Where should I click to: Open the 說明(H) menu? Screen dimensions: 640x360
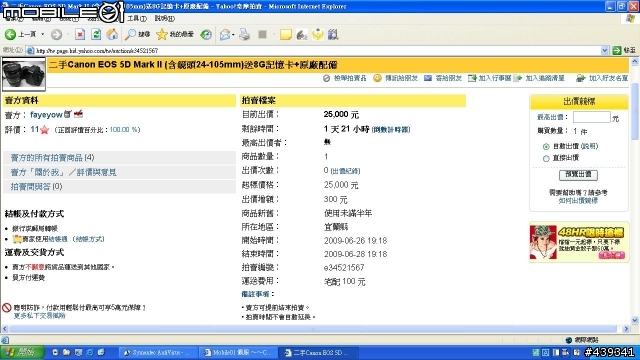(164, 19)
